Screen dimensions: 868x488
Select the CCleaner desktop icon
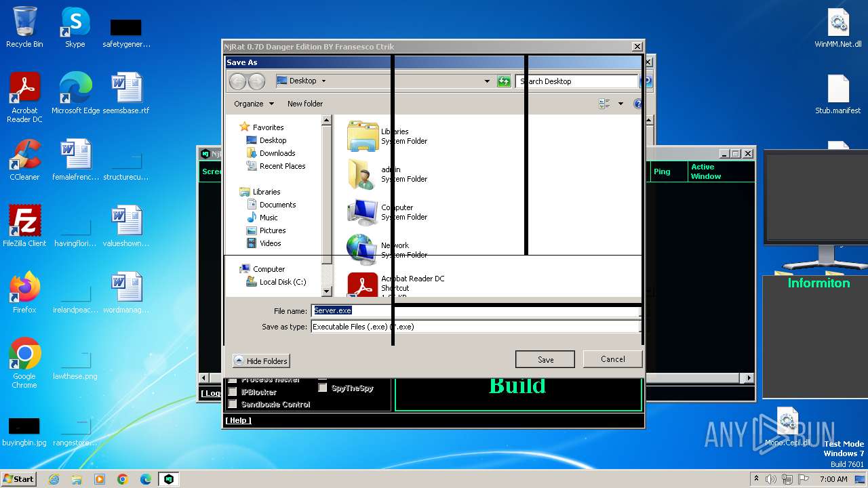(x=24, y=160)
